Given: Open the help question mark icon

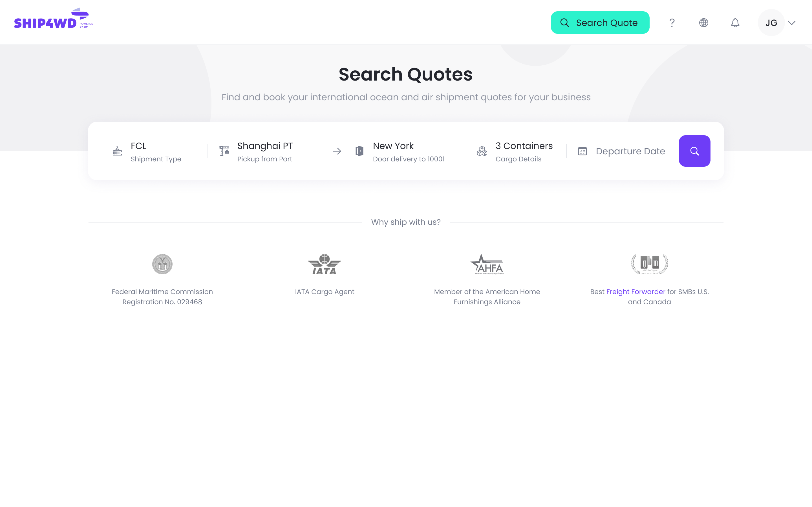Looking at the screenshot, I should pyautogui.click(x=672, y=23).
